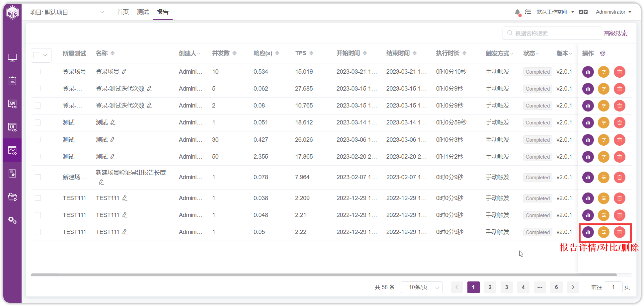Image resolution: width=644 pixels, height=306 pixels.
Task: Compare report for the 0时0分59秒 row
Action: click(604, 122)
